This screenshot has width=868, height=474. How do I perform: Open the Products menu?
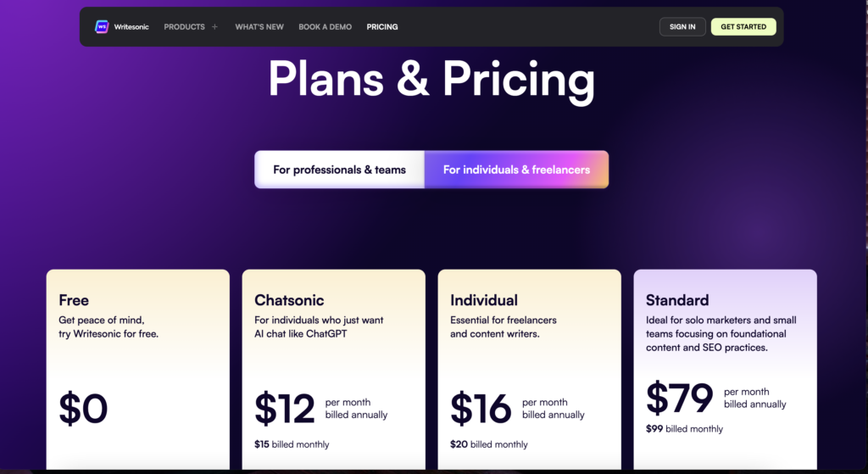(184, 27)
